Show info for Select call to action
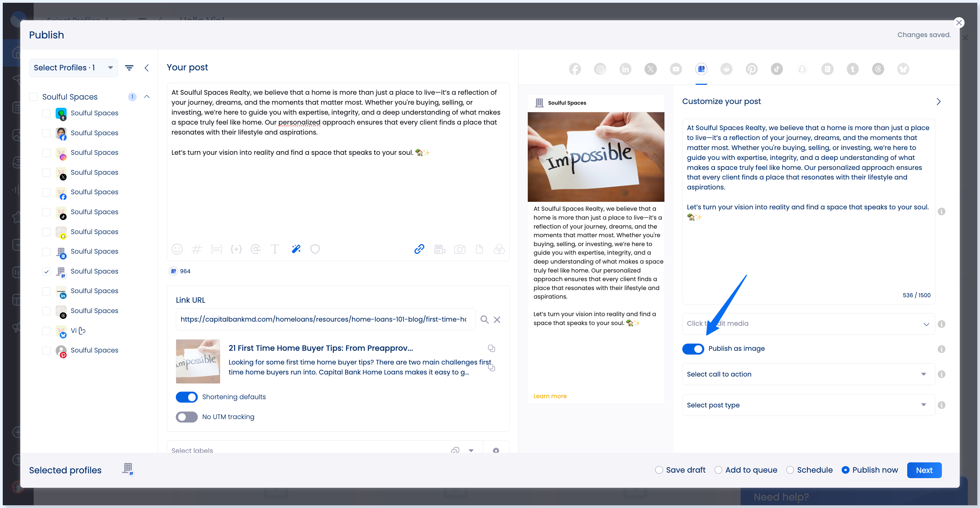 (x=941, y=374)
